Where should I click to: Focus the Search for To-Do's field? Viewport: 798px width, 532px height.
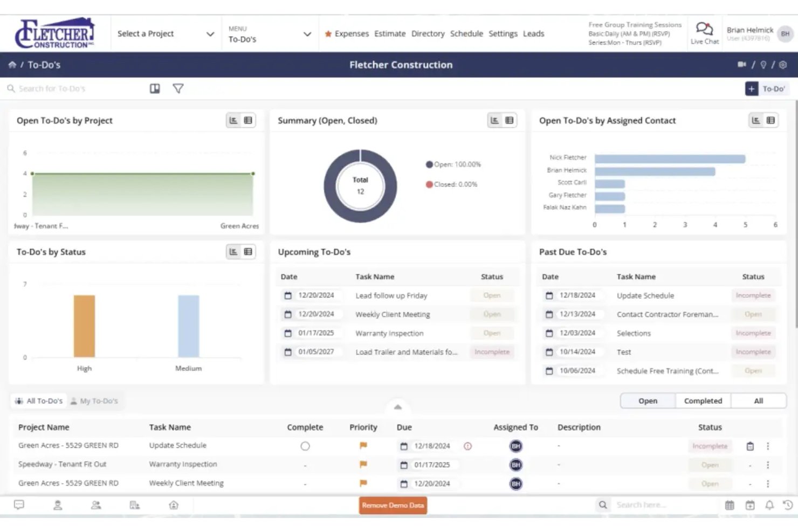pos(75,88)
